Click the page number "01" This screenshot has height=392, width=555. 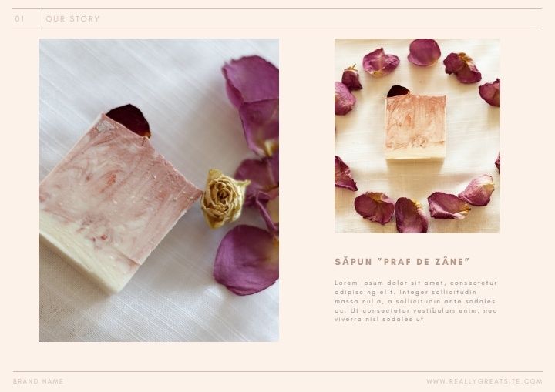[x=19, y=18]
